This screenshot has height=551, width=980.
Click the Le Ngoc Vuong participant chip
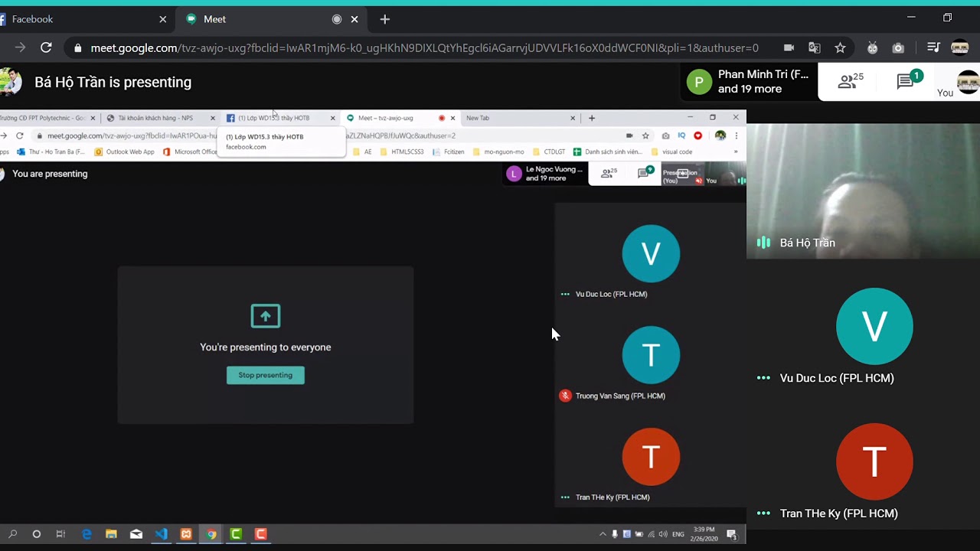pyautogui.click(x=545, y=174)
